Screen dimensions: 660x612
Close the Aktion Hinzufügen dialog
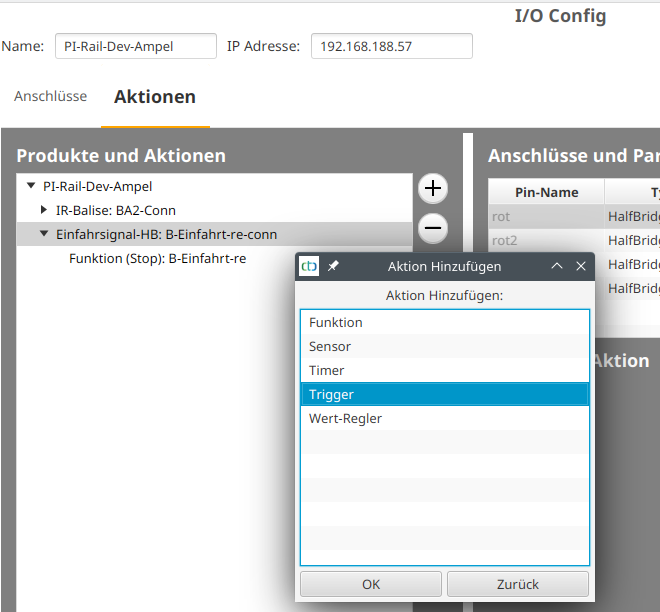pyautogui.click(x=579, y=267)
